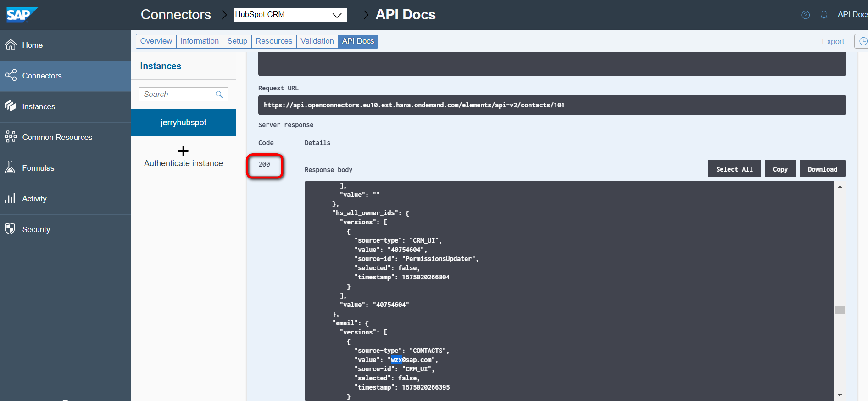Click the Select All button
Image resolution: width=868 pixels, height=401 pixels.
point(734,169)
